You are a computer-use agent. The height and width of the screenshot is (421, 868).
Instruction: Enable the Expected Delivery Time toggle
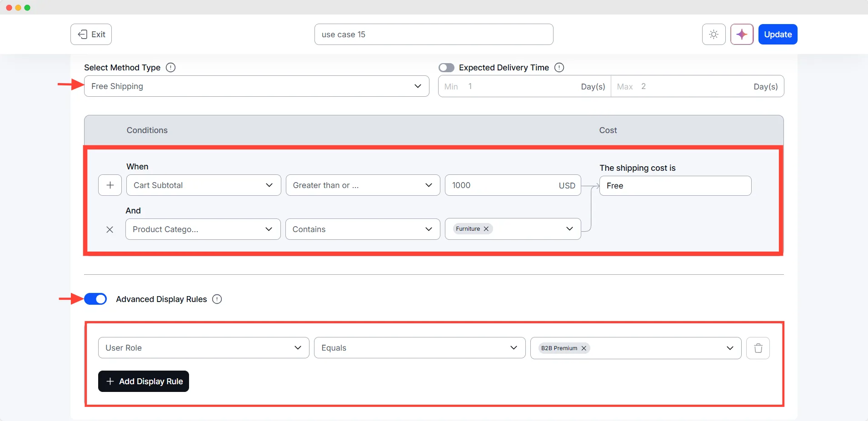click(x=446, y=67)
